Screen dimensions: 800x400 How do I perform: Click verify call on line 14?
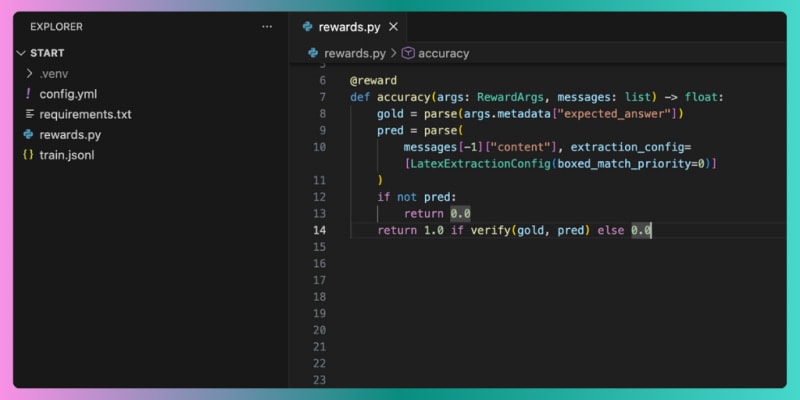pyautogui.click(x=490, y=231)
